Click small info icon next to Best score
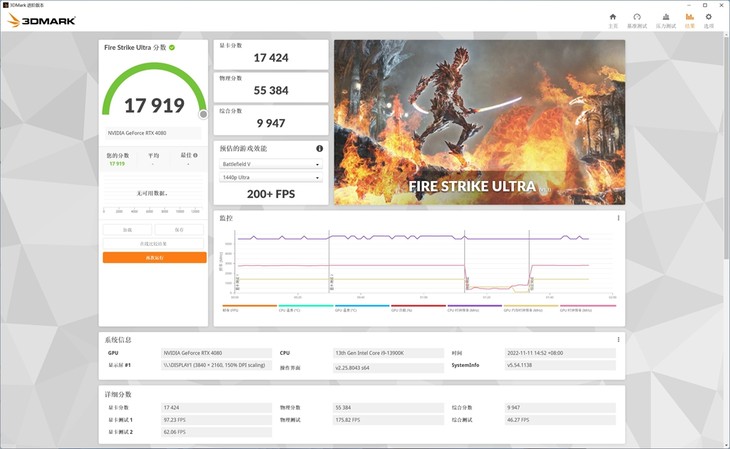Image resolution: width=730 pixels, height=449 pixels. point(195,155)
